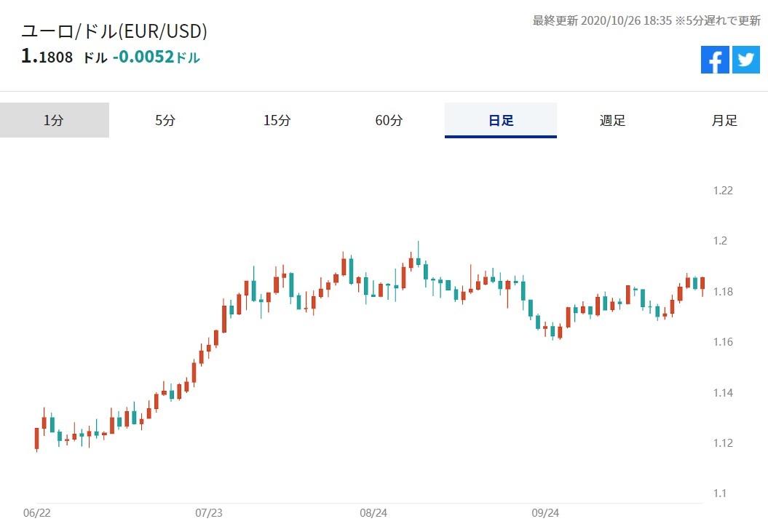Click the 1.22 price axis label
This screenshot has height=532, width=768.
coord(723,191)
